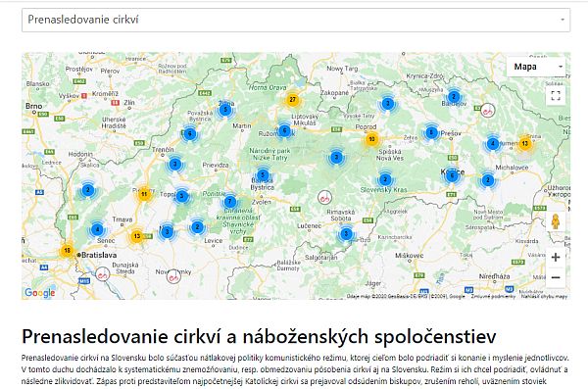The width and height of the screenshot is (588, 389).
Task: Open blue cluster beside Prešov
Action: pos(431,132)
